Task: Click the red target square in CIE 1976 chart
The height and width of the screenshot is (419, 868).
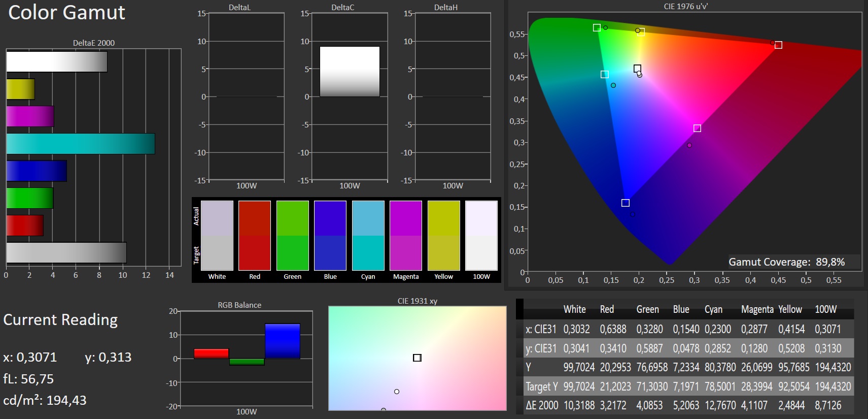Action: pyautogui.click(x=778, y=45)
